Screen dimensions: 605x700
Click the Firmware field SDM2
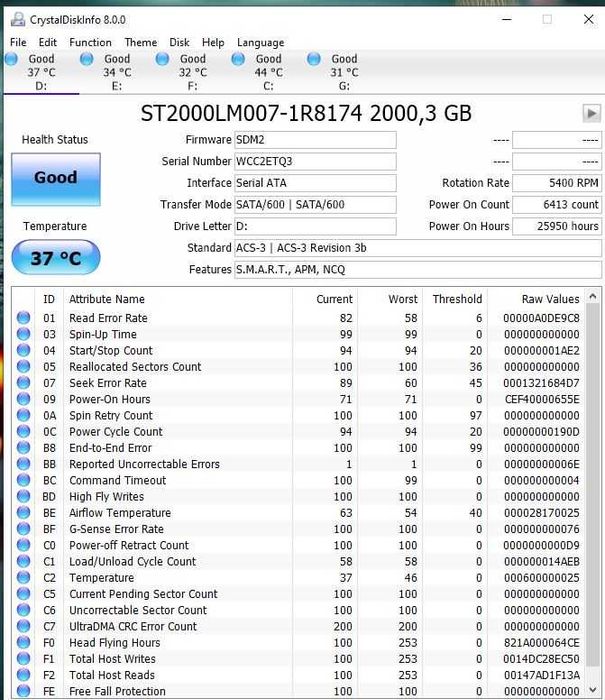315,140
